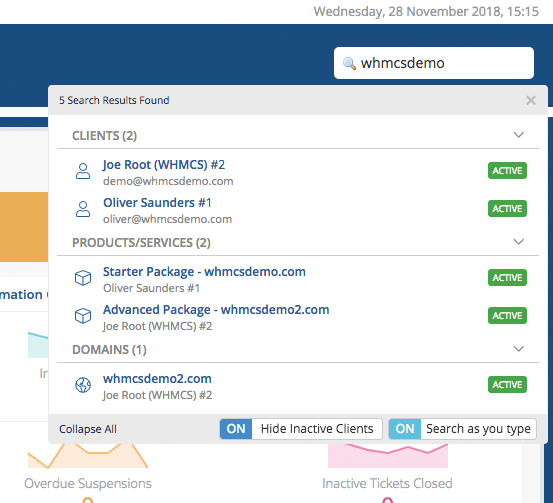This screenshot has height=503, width=553.
Task: Collapse the Products/Services section chevron
Action: pos(518,242)
